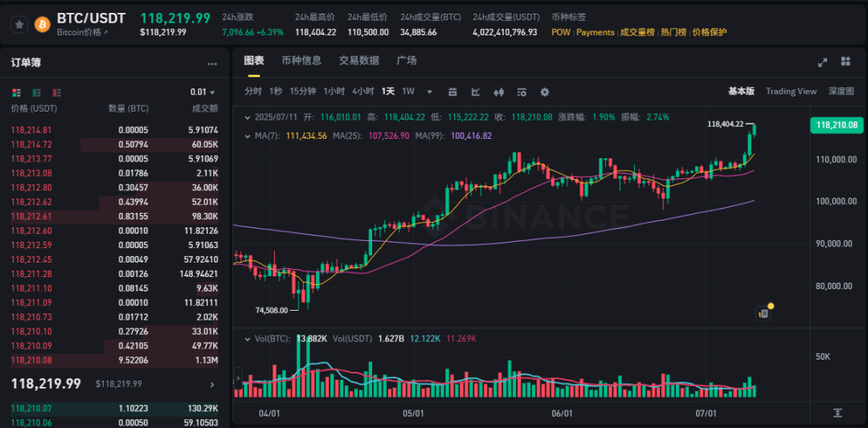Open the Bitcoin价格 external link
The image size is (868, 428).
click(82, 32)
